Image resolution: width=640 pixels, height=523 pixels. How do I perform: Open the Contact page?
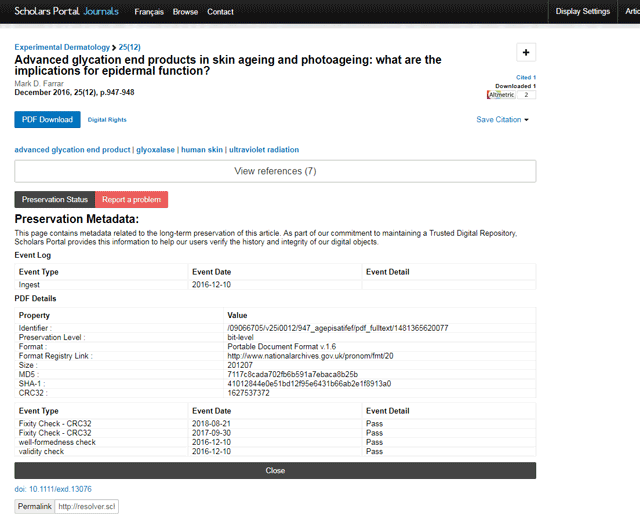(220, 12)
